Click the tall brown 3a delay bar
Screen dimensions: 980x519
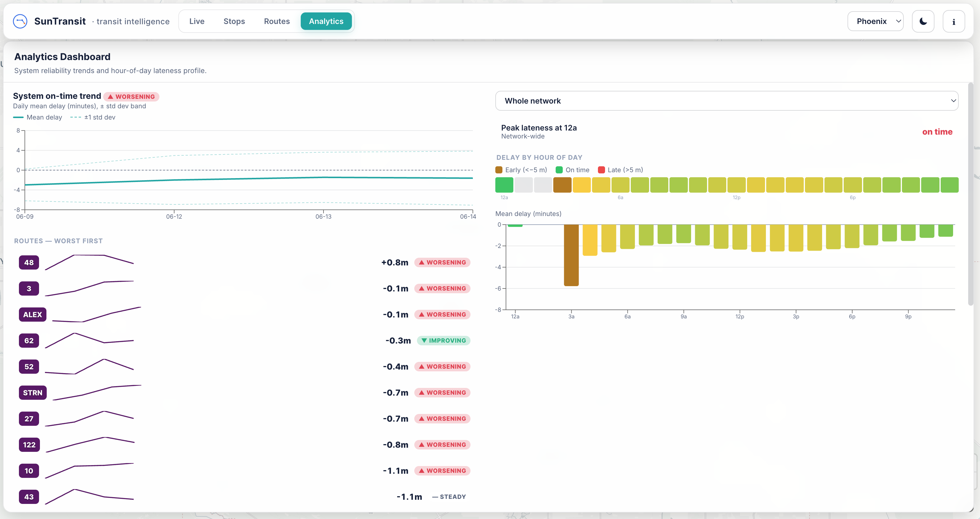(x=571, y=255)
